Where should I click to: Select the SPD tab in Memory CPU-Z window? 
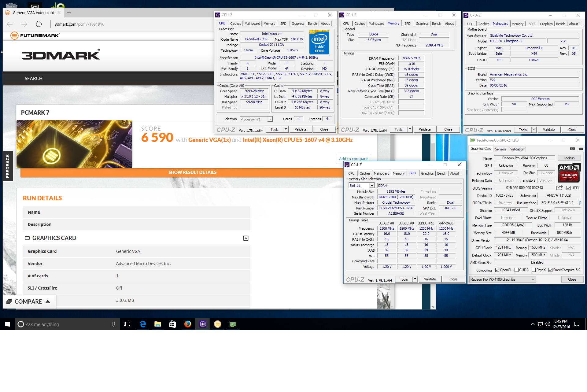point(407,24)
